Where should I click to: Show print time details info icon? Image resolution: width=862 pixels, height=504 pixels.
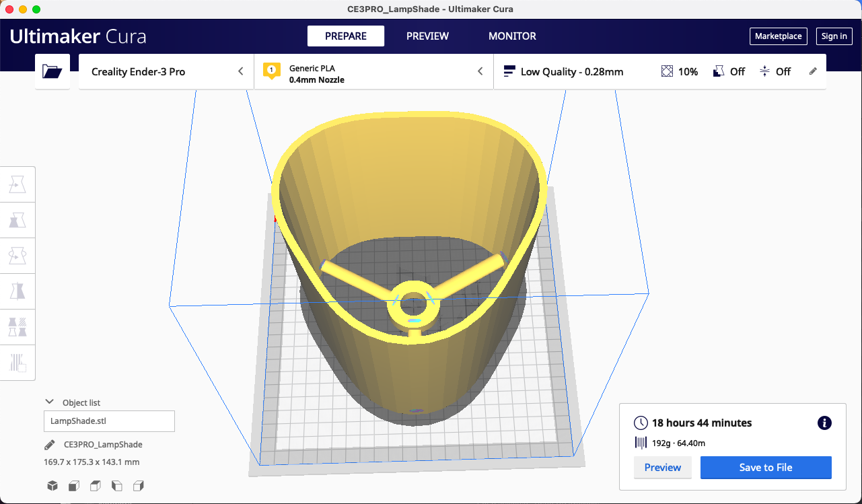(824, 423)
